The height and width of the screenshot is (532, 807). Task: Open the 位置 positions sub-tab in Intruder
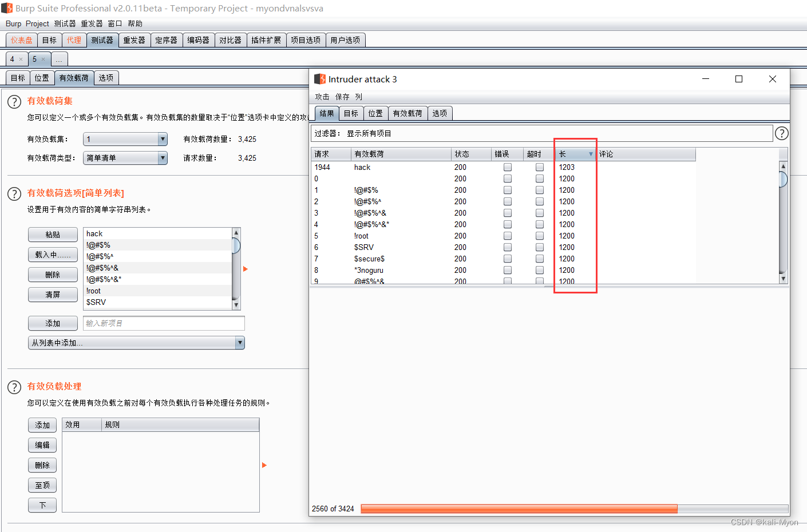42,78
